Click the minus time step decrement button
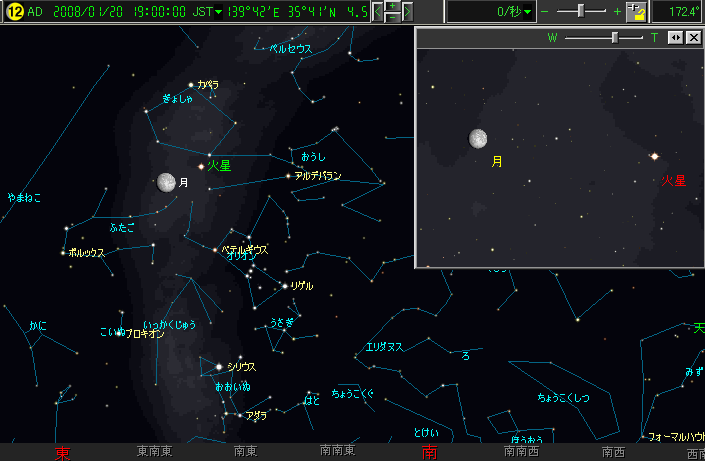Image resolution: width=705 pixels, height=461 pixels. coord(393,18)
